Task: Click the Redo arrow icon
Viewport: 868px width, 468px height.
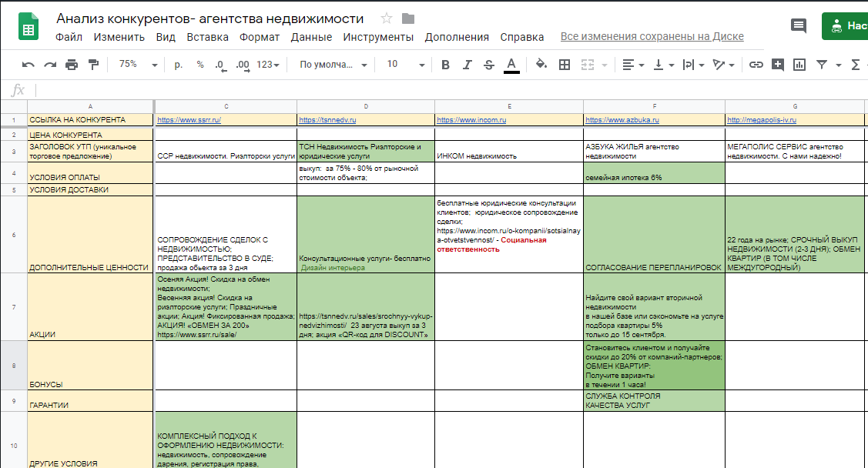Action: pos(50,65)
